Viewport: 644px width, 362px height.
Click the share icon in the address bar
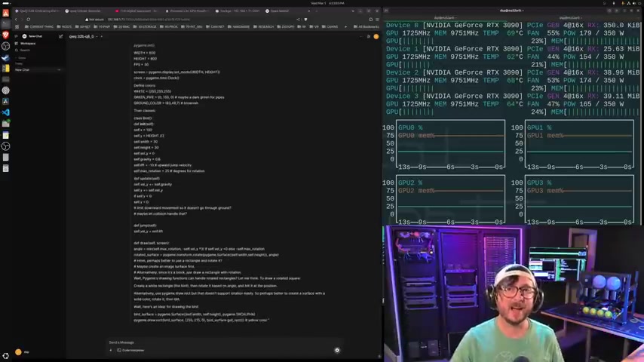298,20
